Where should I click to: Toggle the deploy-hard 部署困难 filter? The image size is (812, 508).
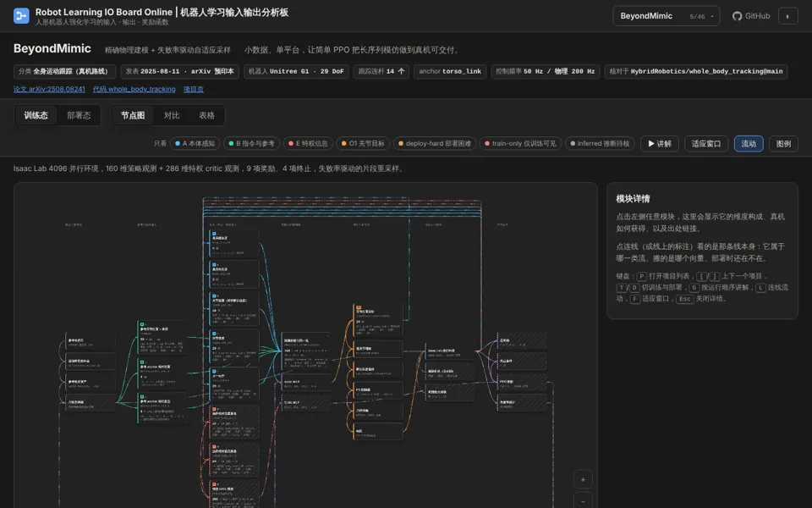pyautogui.click(x=435, y=144)
